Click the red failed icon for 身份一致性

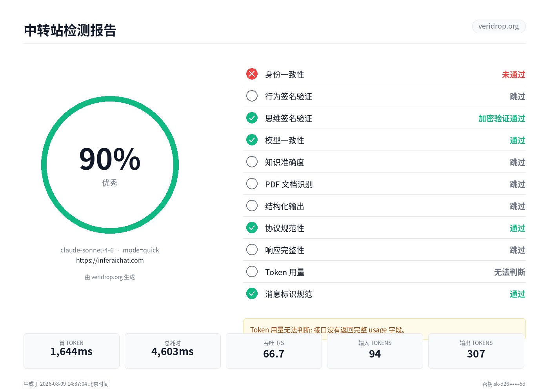[x=252, y=74]
